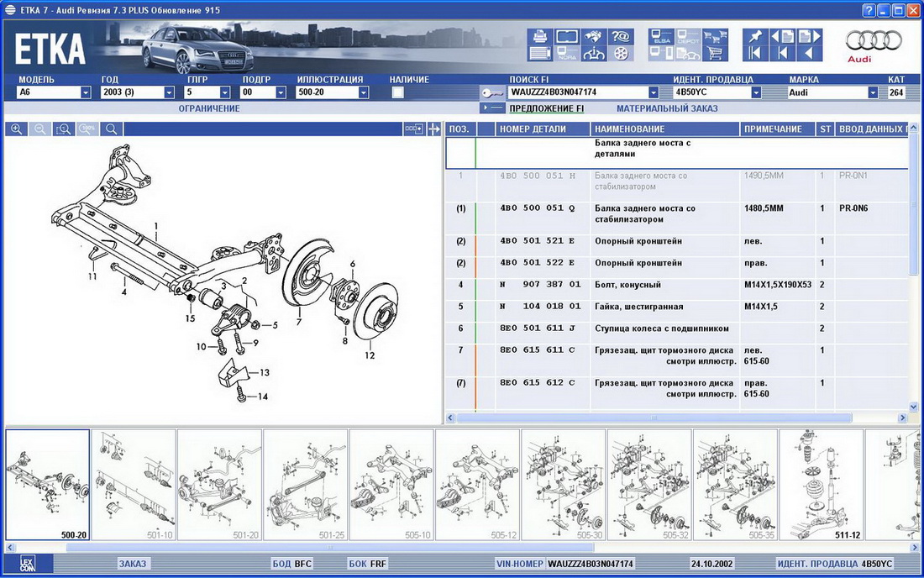This screenshot has width=924, height=578.
Task: Open the ПОИСК FI VIN dropdown arrow
Action: [x=653, y=92]
